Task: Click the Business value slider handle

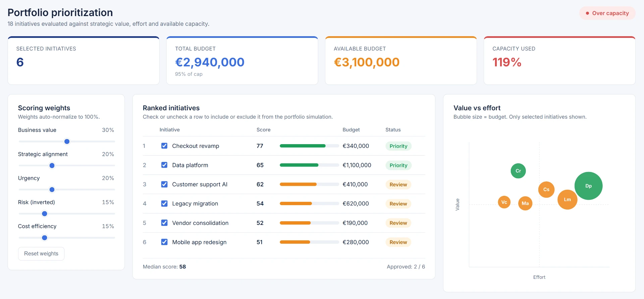Action: point(67,141)
